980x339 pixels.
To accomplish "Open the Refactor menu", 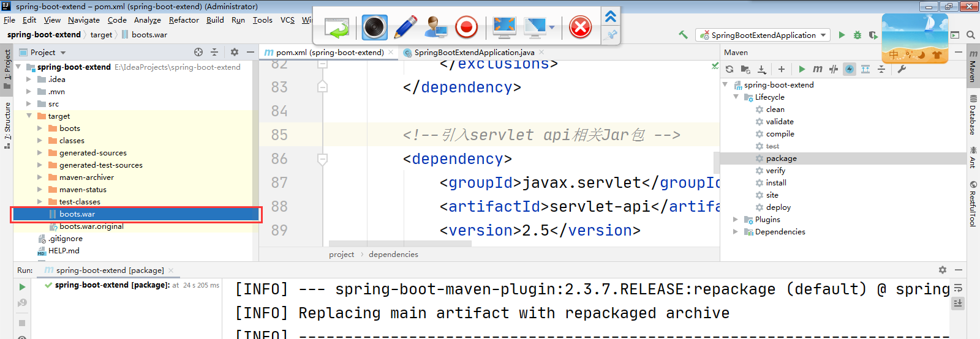I will click(184, 20).
